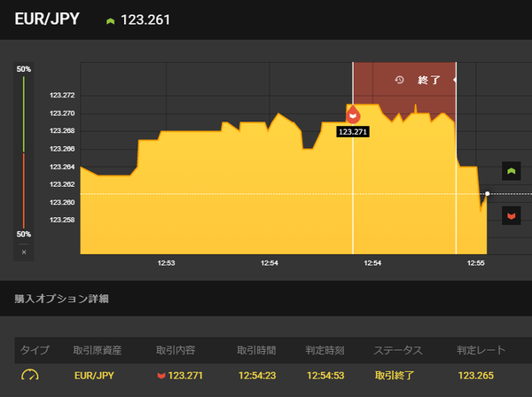Screen dimensions: 532x397
Task: Click trade time 12:54:23 cell
Action: point(257,376)
